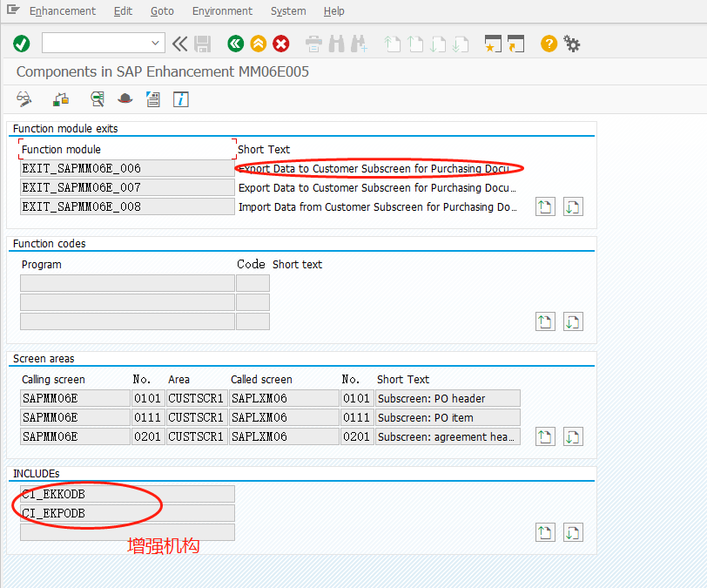Click the Save diskette icon
Image resolution: width=707 pixels, height=588 pixels.
[203, 44]
